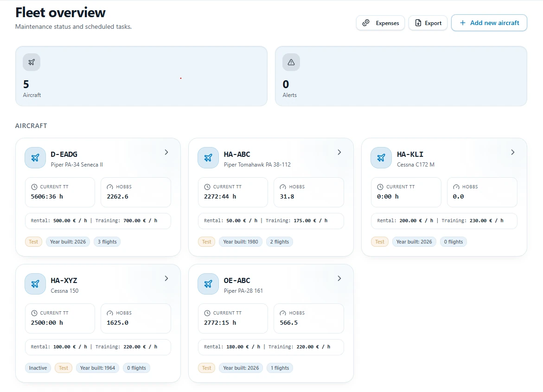The width and height of the screenshot is (543, 392).
Task: Click the OE-ABC rental and training rates row
Action: (271, 347)
